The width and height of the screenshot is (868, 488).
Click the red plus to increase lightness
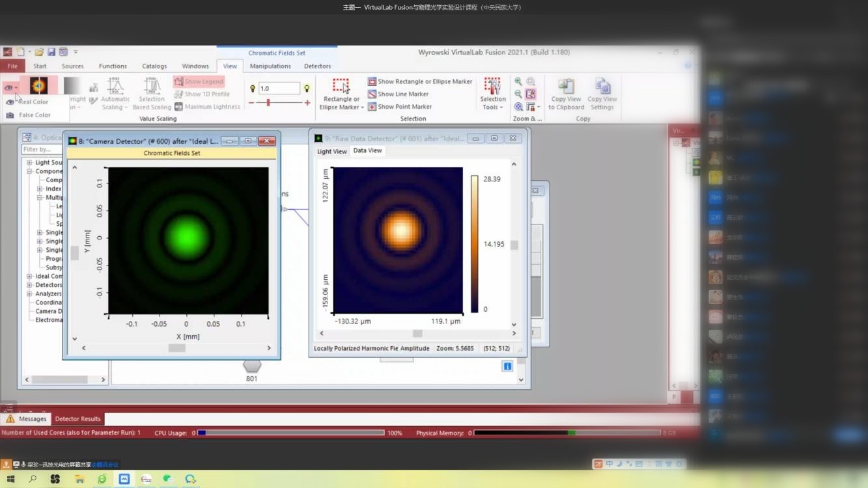[x=307, y=103]
